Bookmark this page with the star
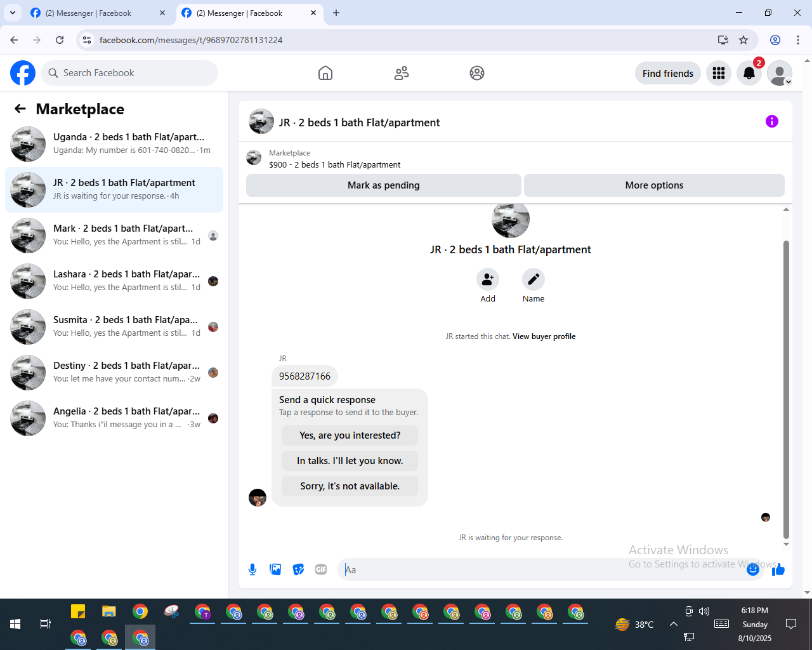Viewport: 812px width, 650px height. click(x=743, y=40)
